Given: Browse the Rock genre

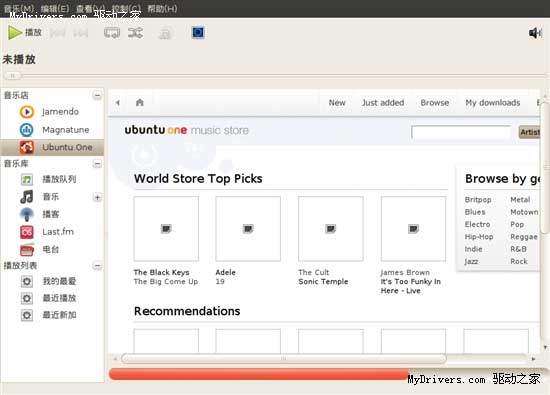Looking at the screenshot, I should point(519,261).
